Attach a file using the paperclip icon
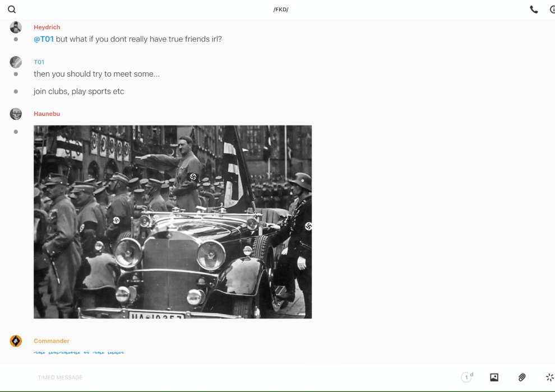555x392 pixels. [x=522, y=377]
